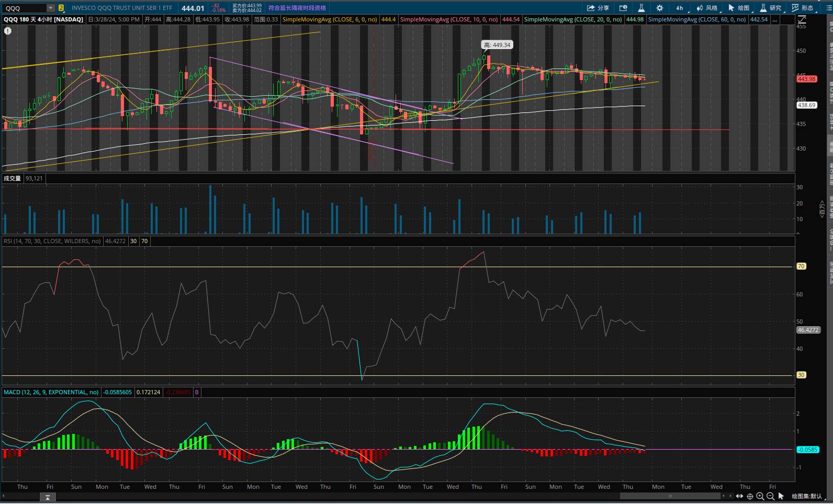Screen dimensions: 833x504
Task: Open chart settings gear icon
Action: pos(659,8)
